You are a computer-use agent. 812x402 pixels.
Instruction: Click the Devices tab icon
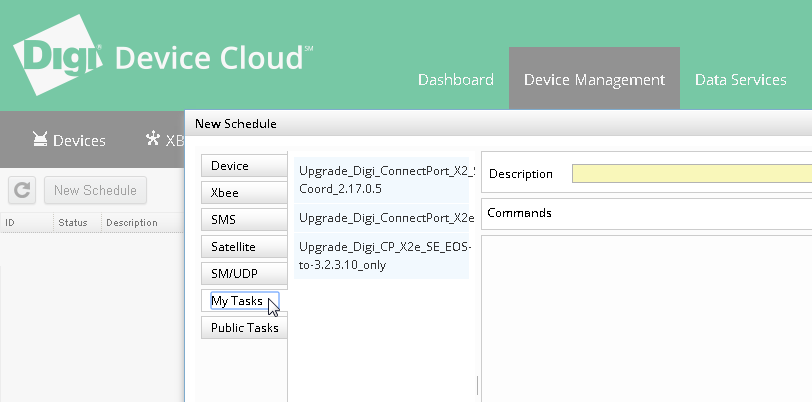41,140
